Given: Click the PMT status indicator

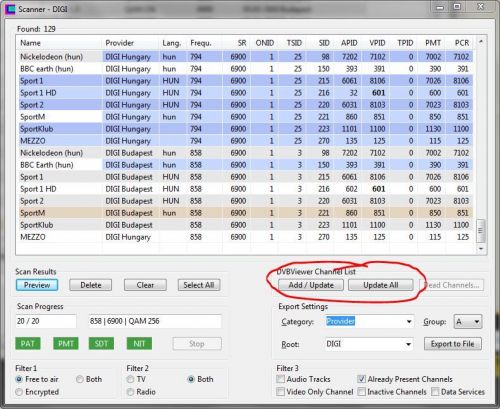Looking at the screenshot, I should [x=66, y=343].
